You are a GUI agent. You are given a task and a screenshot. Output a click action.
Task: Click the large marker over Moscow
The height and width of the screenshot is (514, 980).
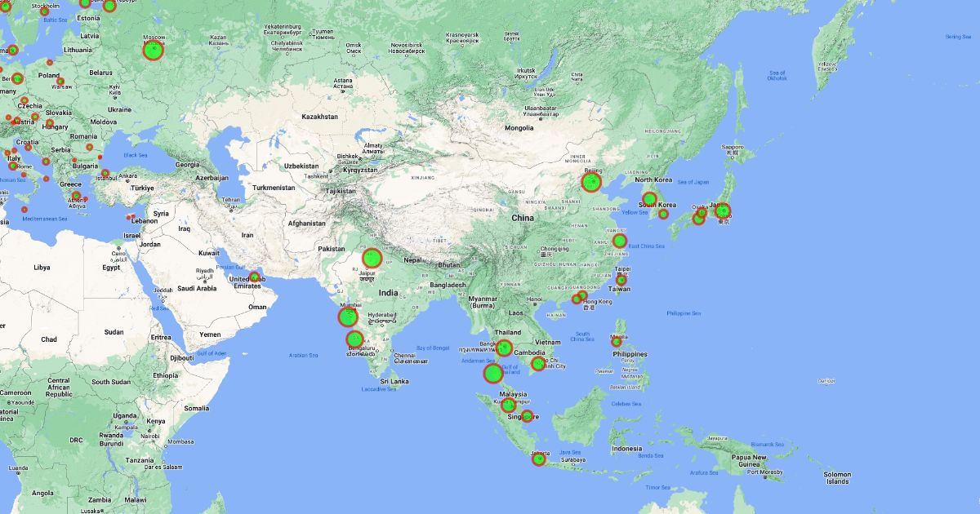(154, 50)
